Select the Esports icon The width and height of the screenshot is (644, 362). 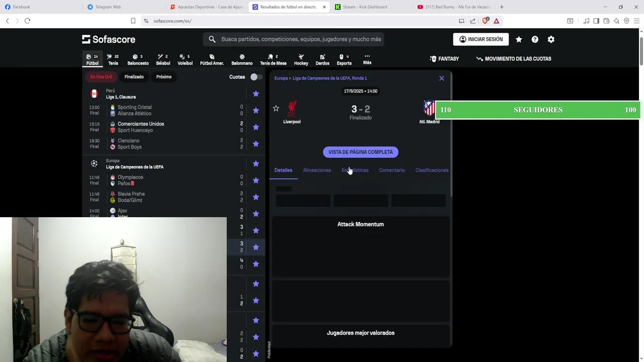click(x=344, y=59)
